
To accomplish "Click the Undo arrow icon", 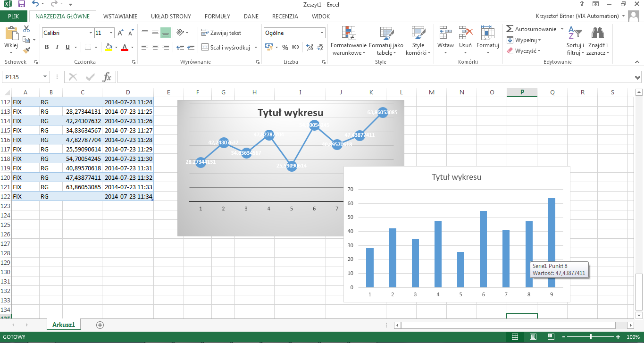I will 35,4.
